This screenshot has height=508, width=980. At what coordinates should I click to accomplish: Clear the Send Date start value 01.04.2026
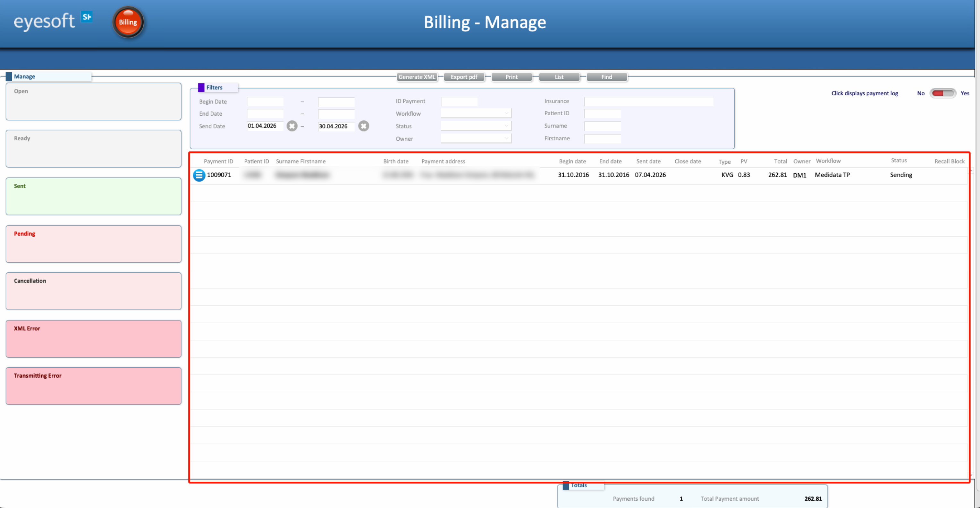(292, 126)
